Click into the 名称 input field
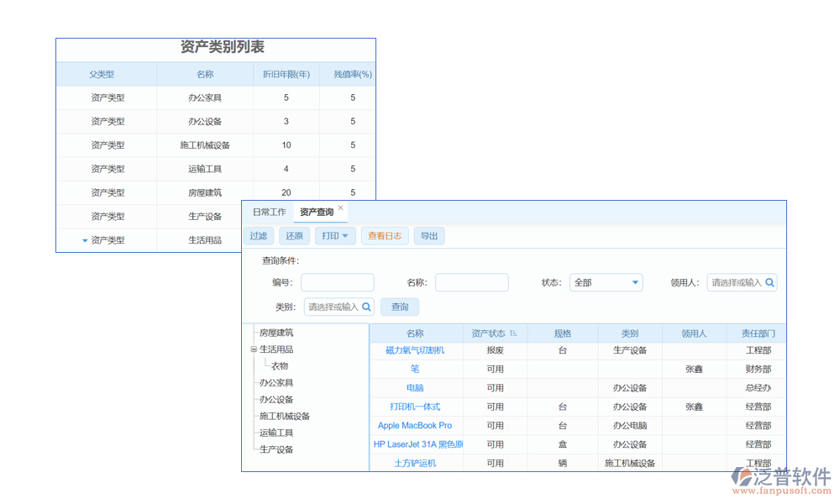 pos(471,283)
